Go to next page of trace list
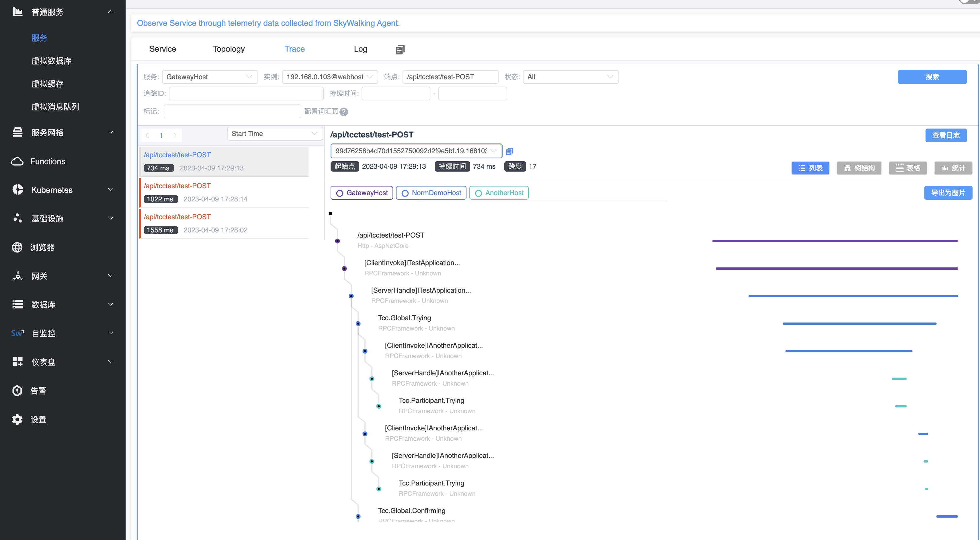The width and height of the screenshot is (980, 540). coord(175,135)
